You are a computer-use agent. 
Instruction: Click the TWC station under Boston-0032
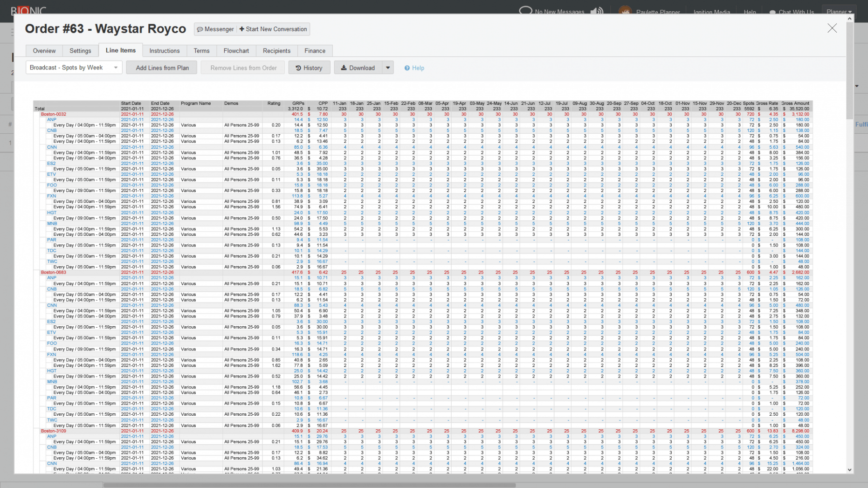[x=52, y=261]
